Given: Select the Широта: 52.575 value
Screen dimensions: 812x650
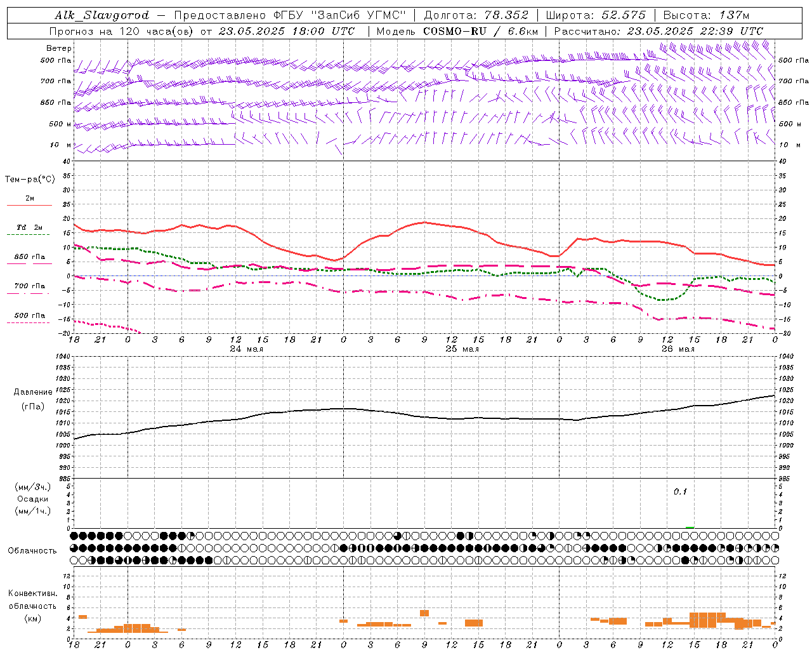Looking at the screenshot, I should (x=596, y=15).
